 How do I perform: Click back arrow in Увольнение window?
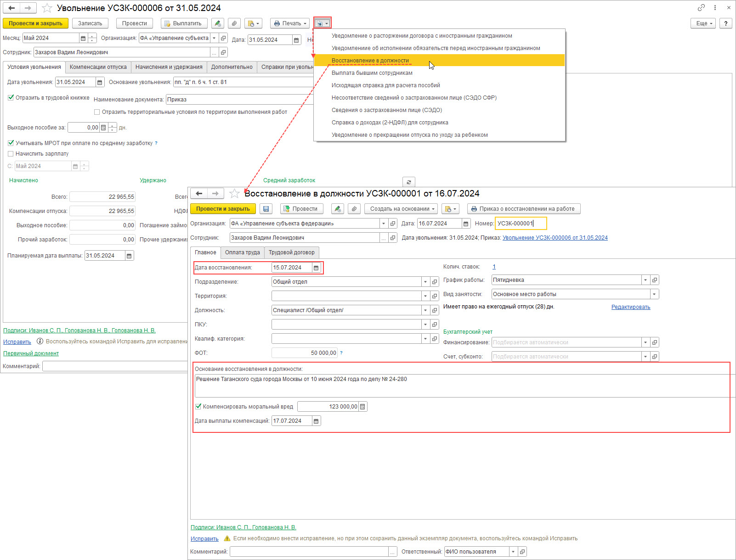pyautogui.click(x=11, y=8)
